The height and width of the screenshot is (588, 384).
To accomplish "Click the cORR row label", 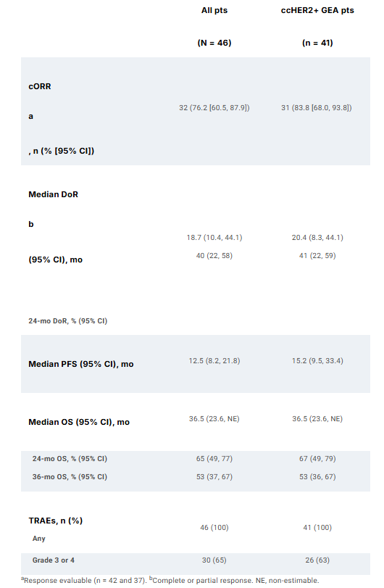I will click(x=40, y=86).
